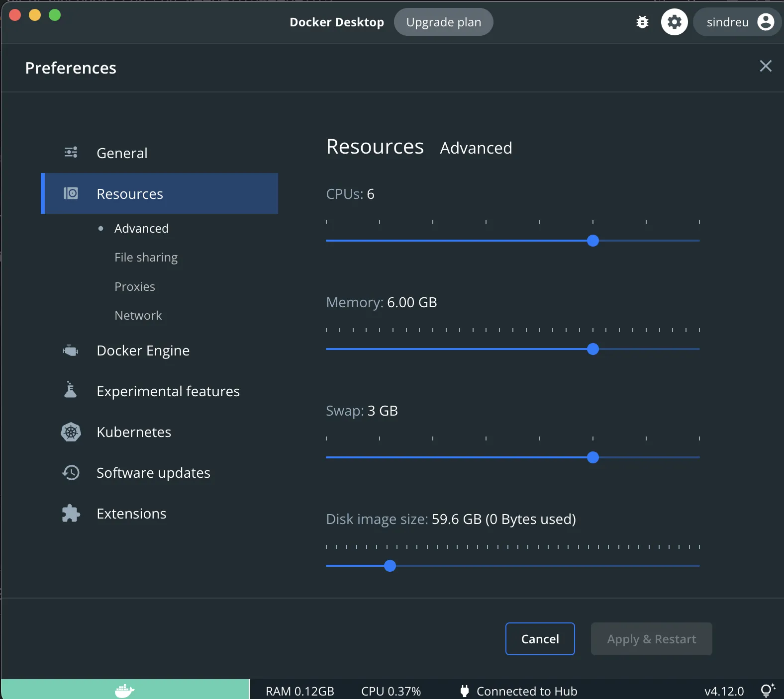Image resolution: width=784 pixels, height=699 pixels.
Task: Click the Preferences heading
Action: point(71,68)
